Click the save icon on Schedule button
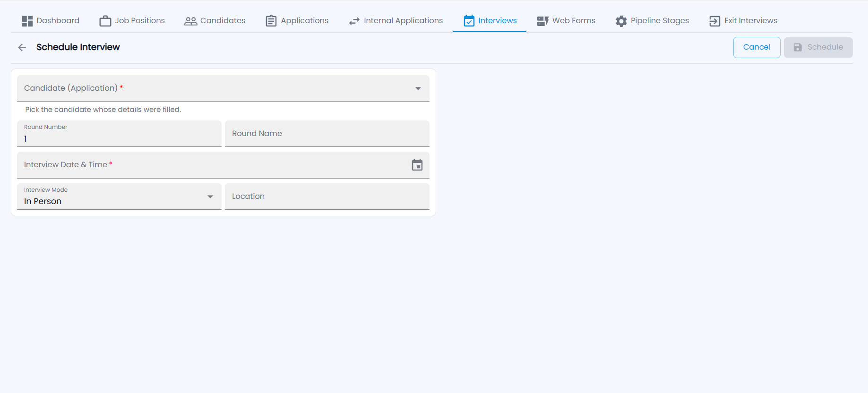The height and width of the screenshot is (393, 868). click(x=798, y=47)
